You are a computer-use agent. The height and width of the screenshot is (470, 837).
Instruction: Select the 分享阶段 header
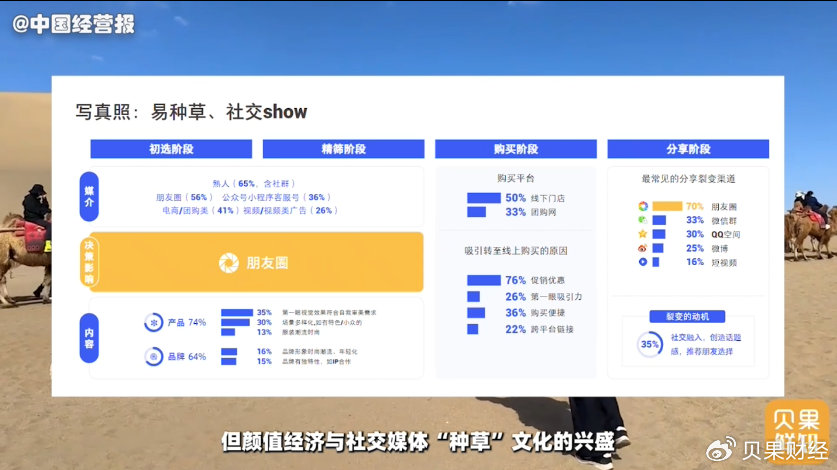click(x=688, y=149)
